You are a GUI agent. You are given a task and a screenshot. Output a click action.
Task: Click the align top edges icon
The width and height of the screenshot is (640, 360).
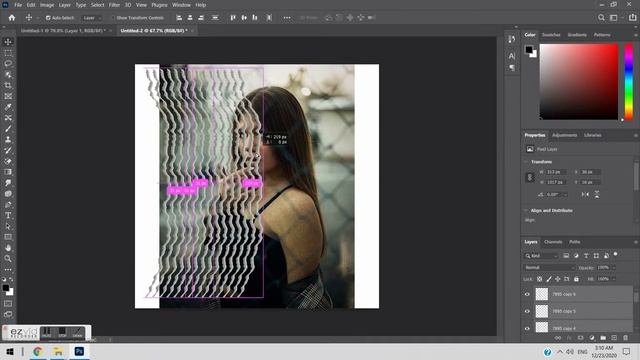[x=233, y=18]
